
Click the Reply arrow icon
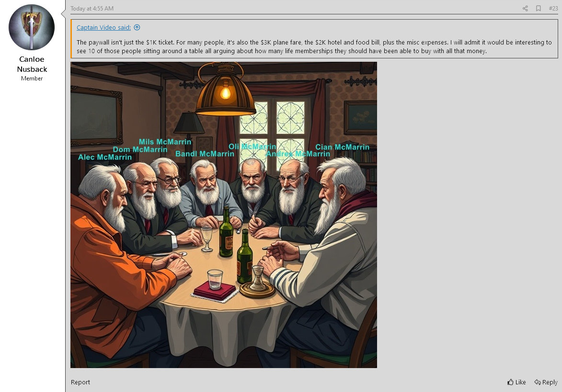coord(537,382)
